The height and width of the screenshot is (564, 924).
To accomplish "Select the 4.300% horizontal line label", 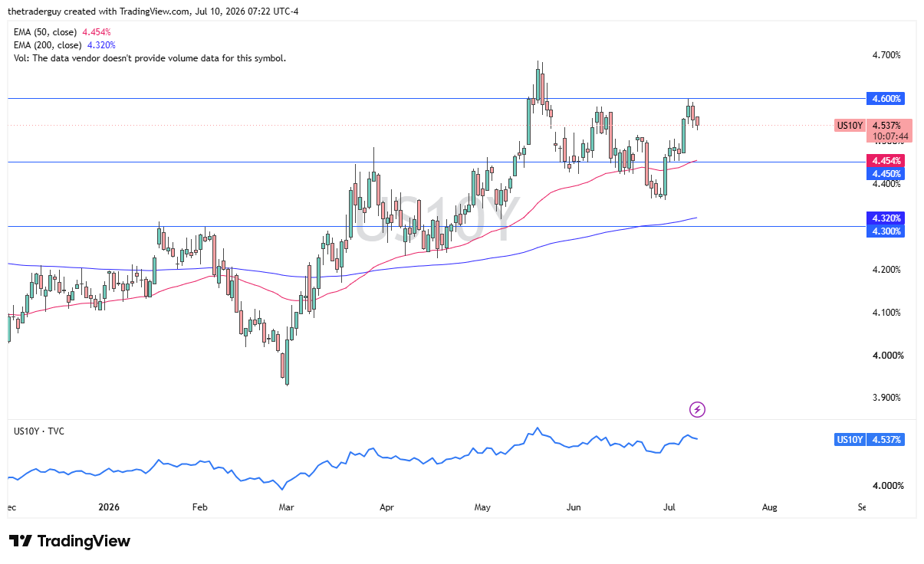I will 885,231.
